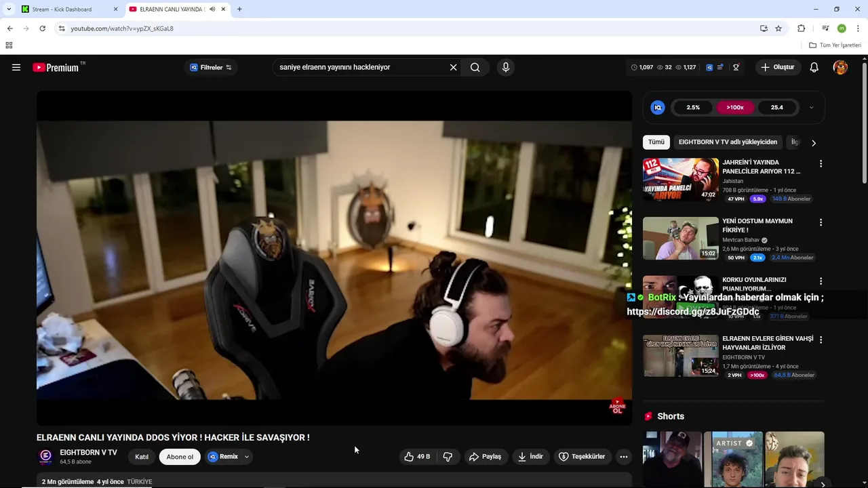Viewport: 868px width, 488px height.
Task: Open options for KORKU OYUNLARINIZI video
Action: 821,281
